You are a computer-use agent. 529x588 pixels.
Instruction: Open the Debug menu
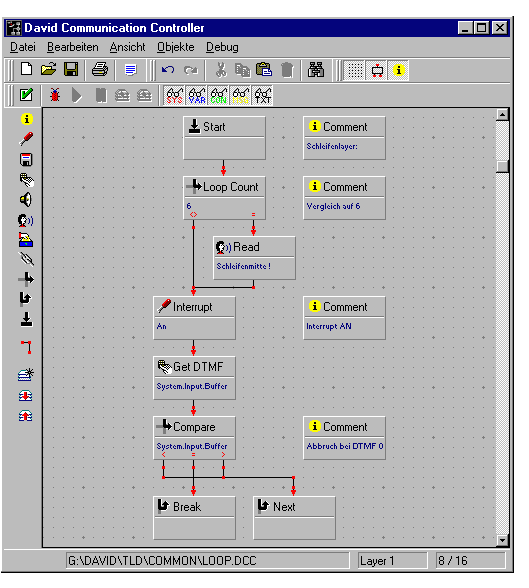(x=222, y=47)
